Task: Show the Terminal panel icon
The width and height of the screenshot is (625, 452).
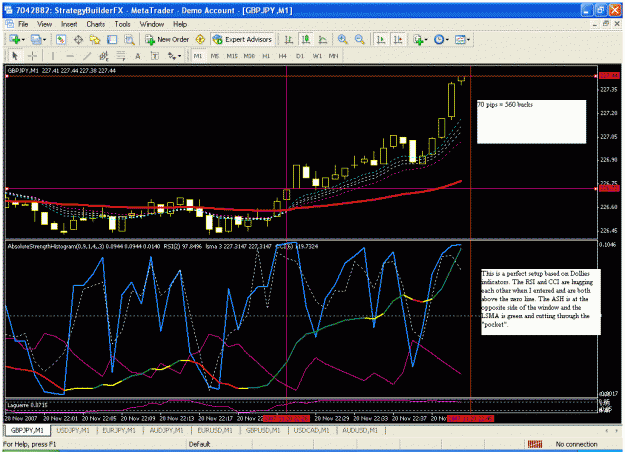Action: pos(112,39)
